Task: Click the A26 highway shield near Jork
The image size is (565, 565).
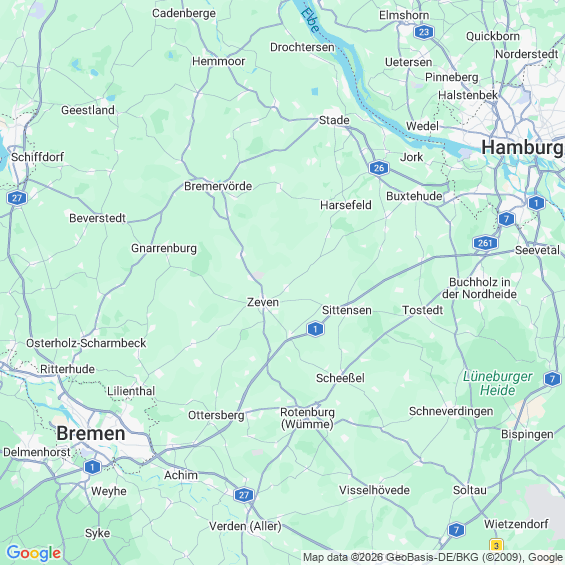Action: 379,168
